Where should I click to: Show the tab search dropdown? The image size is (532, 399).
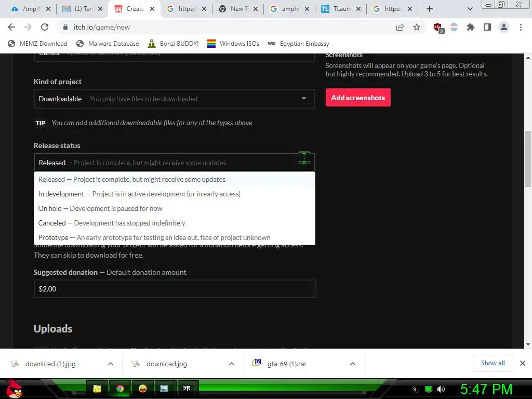click(x=470, y=9)
